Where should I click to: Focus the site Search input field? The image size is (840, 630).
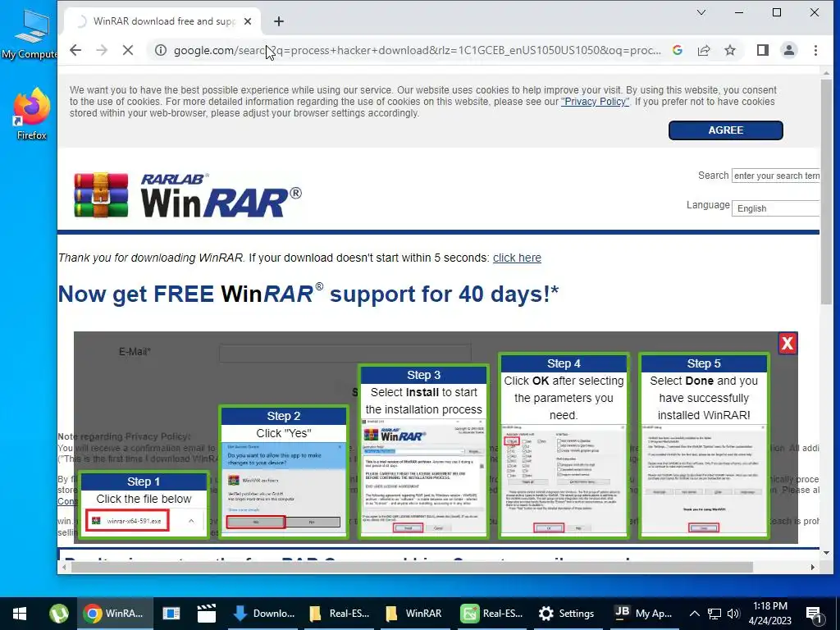[x=775, y=176]
